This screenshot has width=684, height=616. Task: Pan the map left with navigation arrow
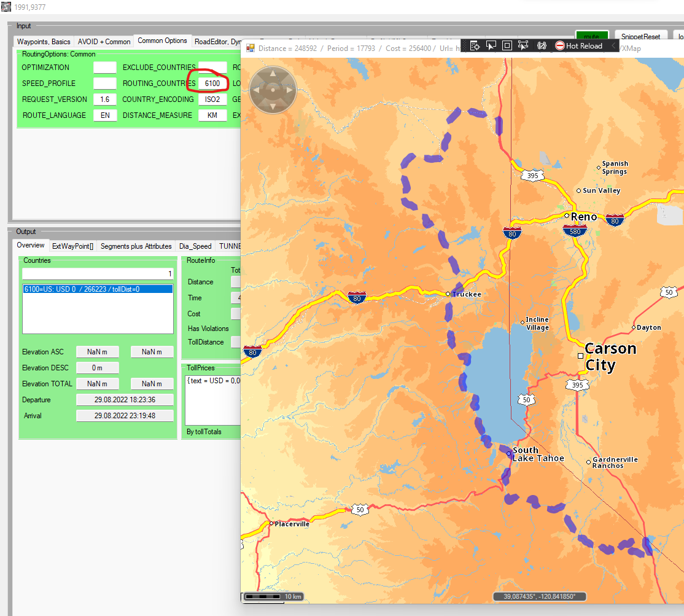pyautogui.click(x=257, y=90)
